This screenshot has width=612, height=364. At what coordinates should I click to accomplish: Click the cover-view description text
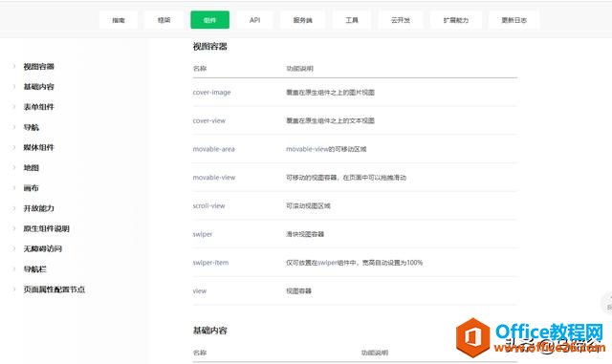pyautogui.click(x=330, y=121)
